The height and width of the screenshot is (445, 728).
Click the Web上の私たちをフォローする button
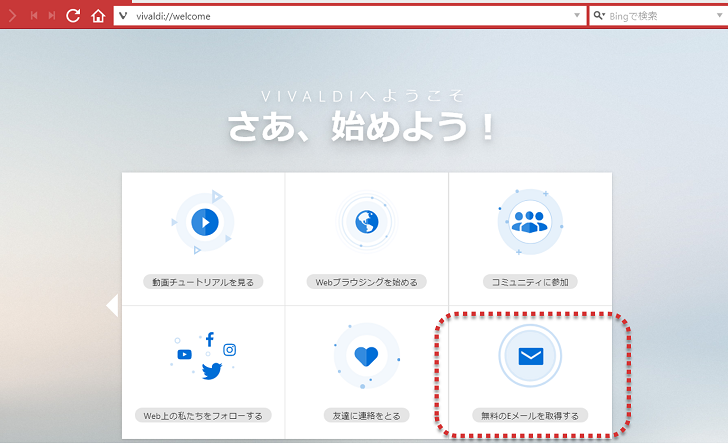click(x=203, y=416)
